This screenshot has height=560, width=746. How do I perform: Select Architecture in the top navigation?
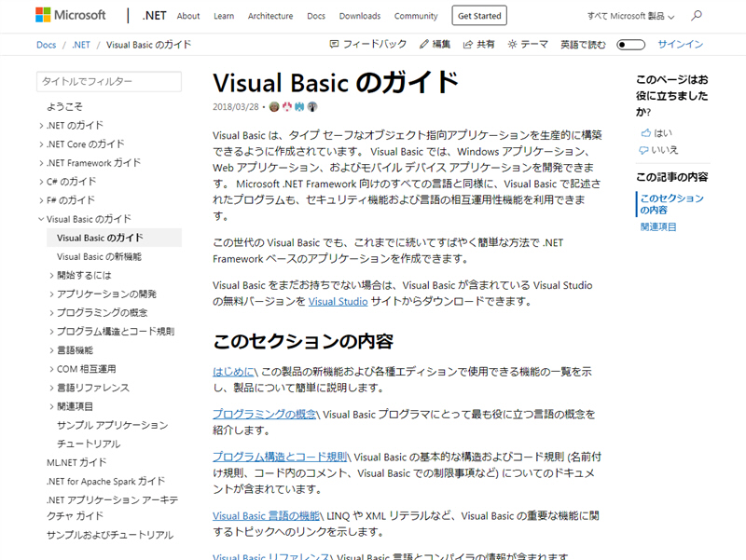point(270,16)
